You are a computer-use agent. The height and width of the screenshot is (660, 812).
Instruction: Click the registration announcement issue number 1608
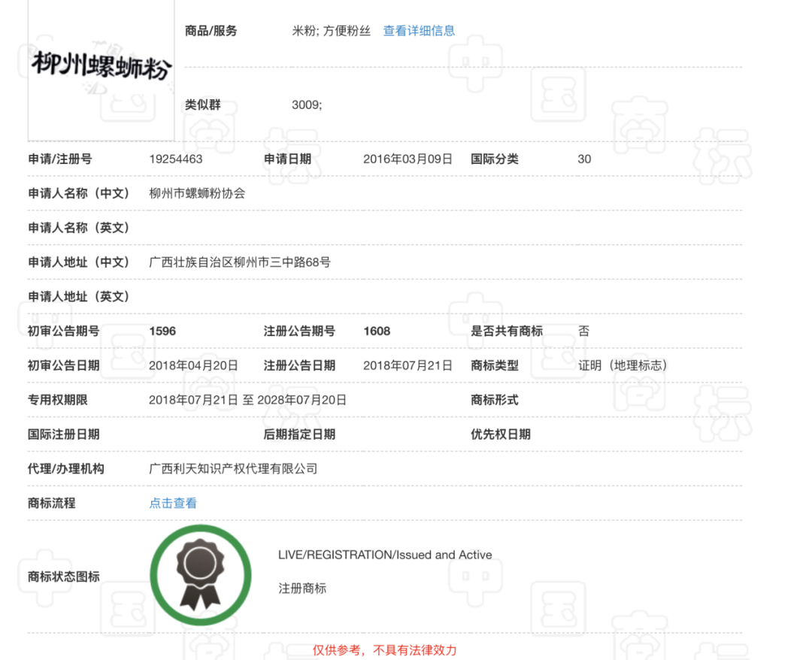(x=377, y=331)
